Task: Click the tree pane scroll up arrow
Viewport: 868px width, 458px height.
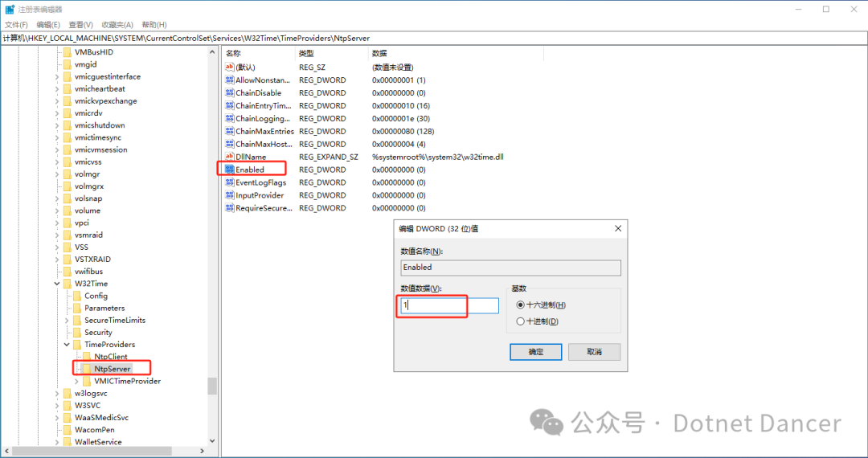Action: pyautogui.click(x=212, y=52)
